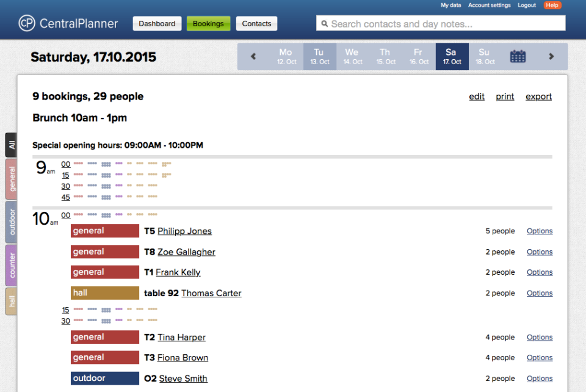
Task: Open the Dashboard page
Action: coord(157,24)
